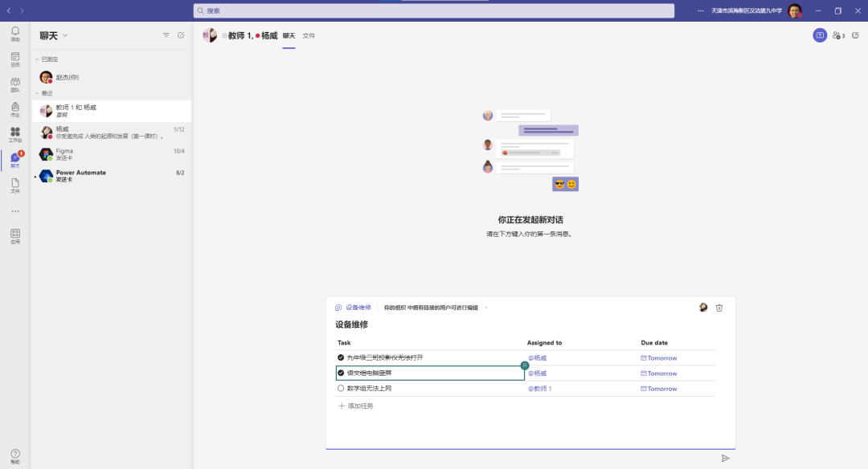Expand the 聊天 header dropdown
868x469 pixels.
[x=63, y=35]
